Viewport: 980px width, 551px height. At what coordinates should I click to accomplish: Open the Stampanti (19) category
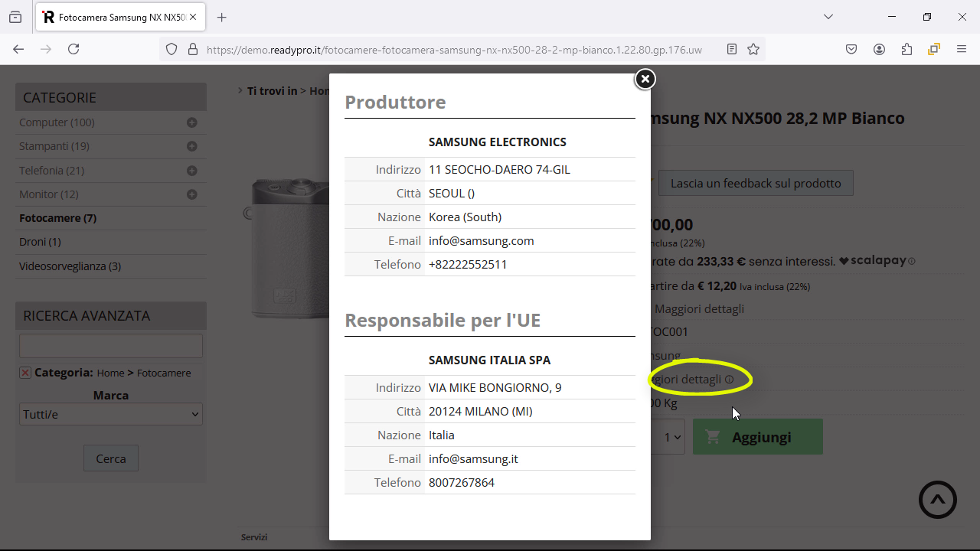pos(54,146)
